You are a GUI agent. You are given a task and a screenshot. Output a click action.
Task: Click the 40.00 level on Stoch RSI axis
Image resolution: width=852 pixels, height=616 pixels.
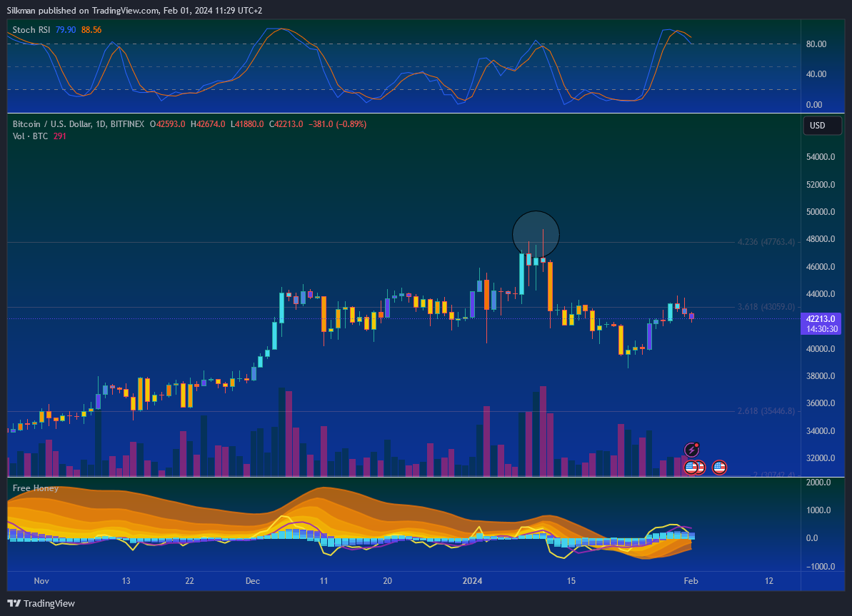[816, 74]
